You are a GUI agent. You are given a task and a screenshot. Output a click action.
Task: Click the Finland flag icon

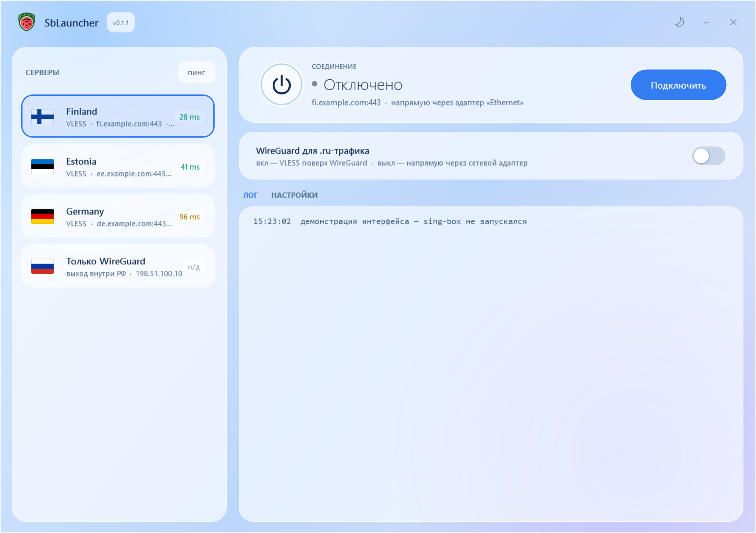[x=42, y=116]
